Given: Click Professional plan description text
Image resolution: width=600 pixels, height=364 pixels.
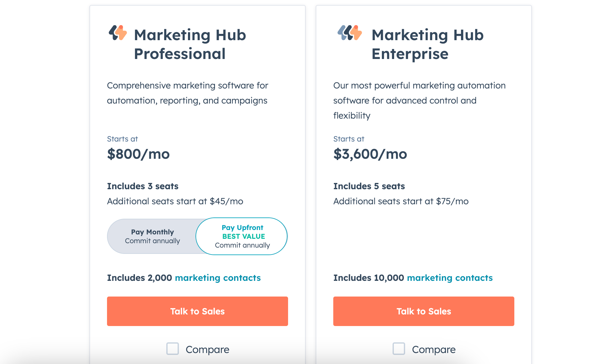Looking at the screenshot, I should (187, 93).
